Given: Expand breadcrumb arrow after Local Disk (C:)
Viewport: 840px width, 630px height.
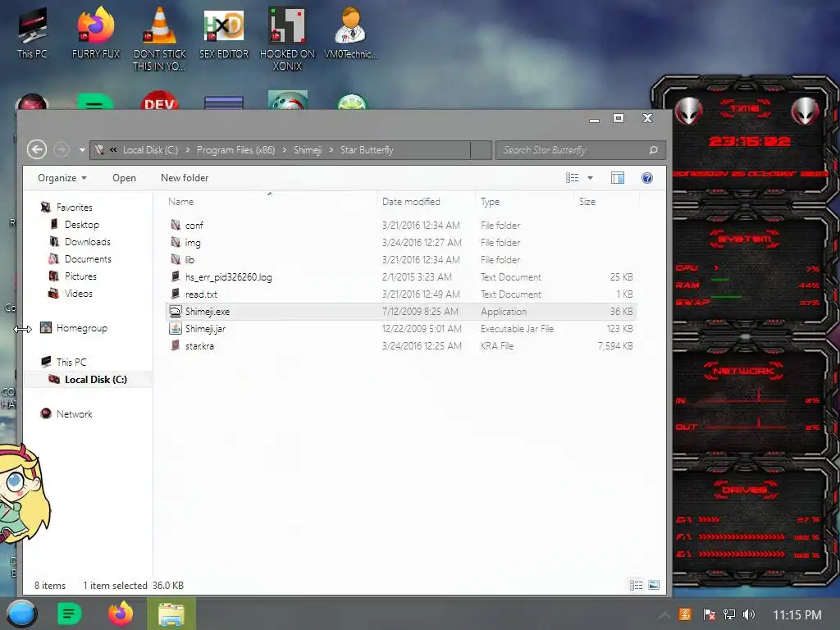Looking at the screenshot, I should coord(188,150).
